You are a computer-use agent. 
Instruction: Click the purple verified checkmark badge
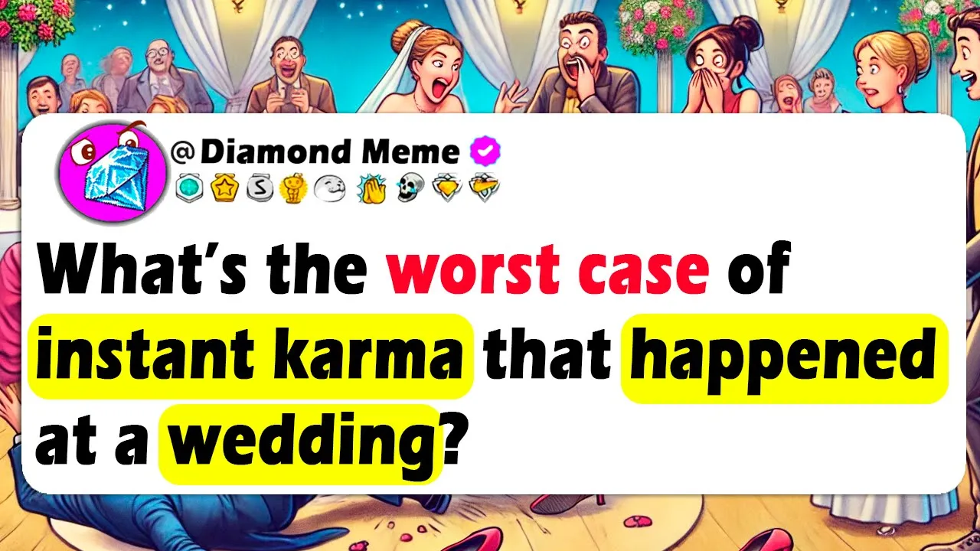[x=484, y=152]
